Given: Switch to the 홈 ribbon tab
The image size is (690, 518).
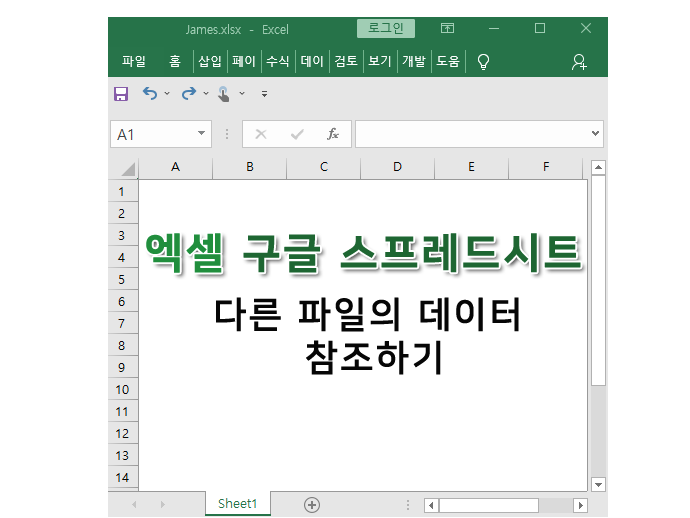Looking at the screenshot, I should [175, 61].
